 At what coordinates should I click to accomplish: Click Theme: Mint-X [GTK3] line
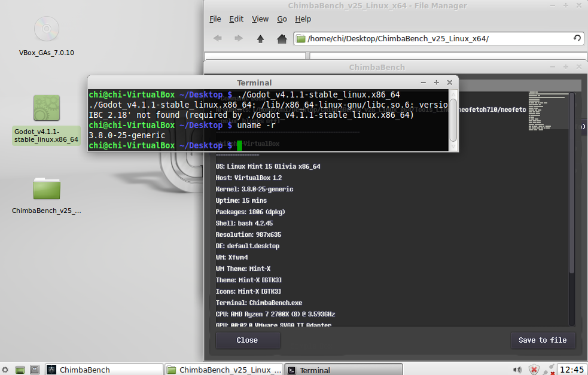coord(249,280)
